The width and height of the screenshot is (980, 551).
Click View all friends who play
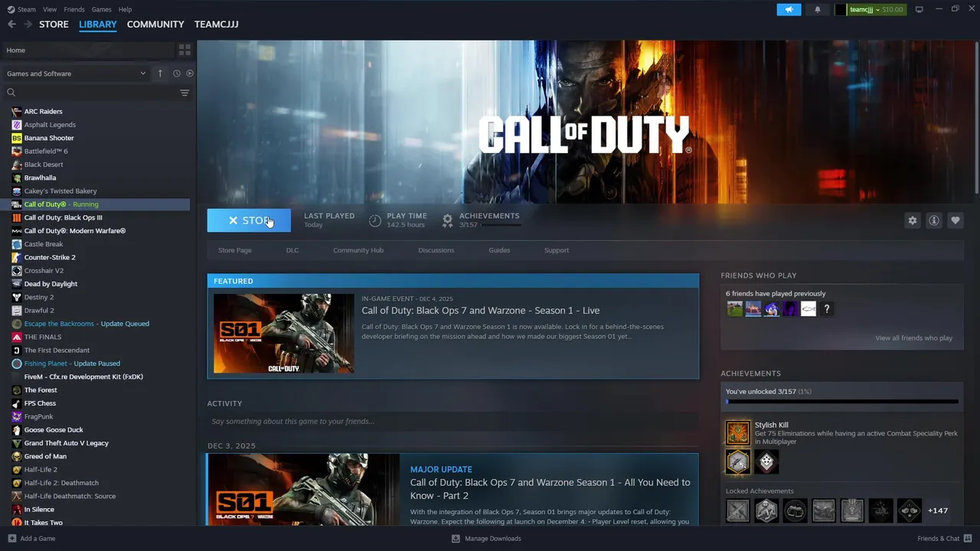(x=914, y=338)
